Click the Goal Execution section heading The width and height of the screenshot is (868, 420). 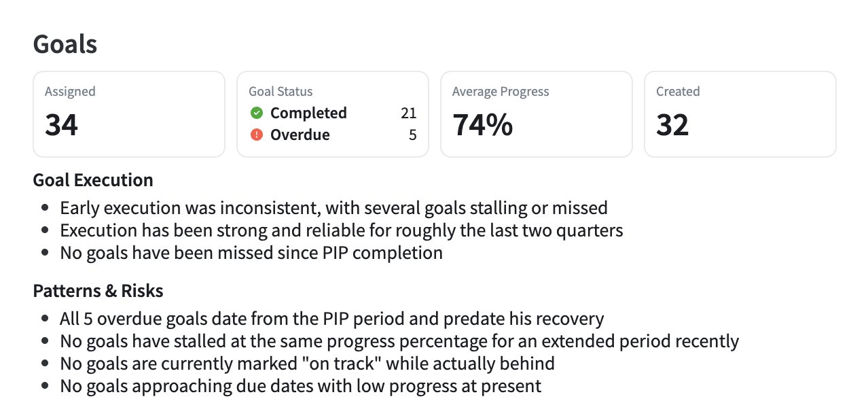click(x=93, y=180)
